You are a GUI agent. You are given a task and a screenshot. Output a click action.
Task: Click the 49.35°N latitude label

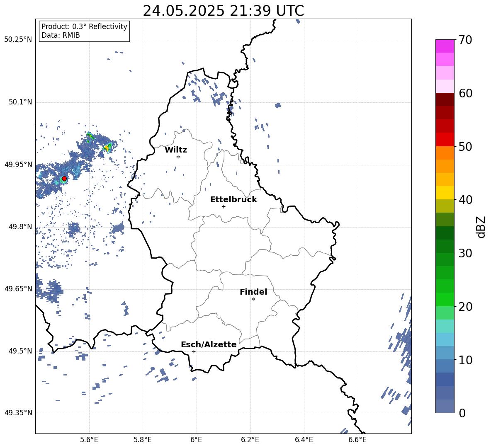[18, 413]
